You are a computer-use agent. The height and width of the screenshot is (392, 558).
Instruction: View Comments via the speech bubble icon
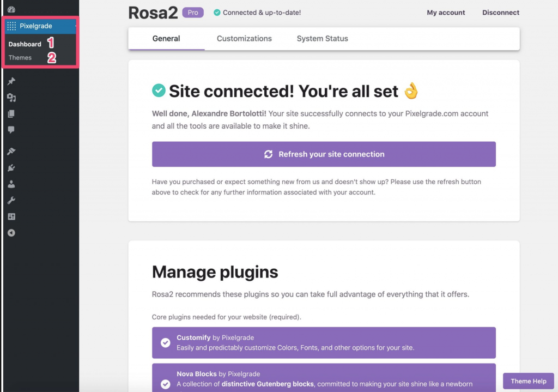tap(12, 129)
